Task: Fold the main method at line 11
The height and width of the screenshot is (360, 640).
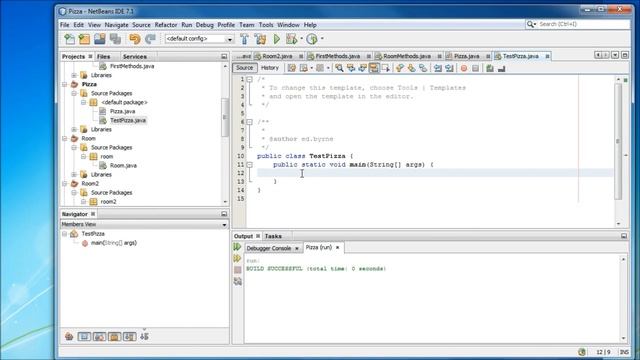Action: [249, 165]
